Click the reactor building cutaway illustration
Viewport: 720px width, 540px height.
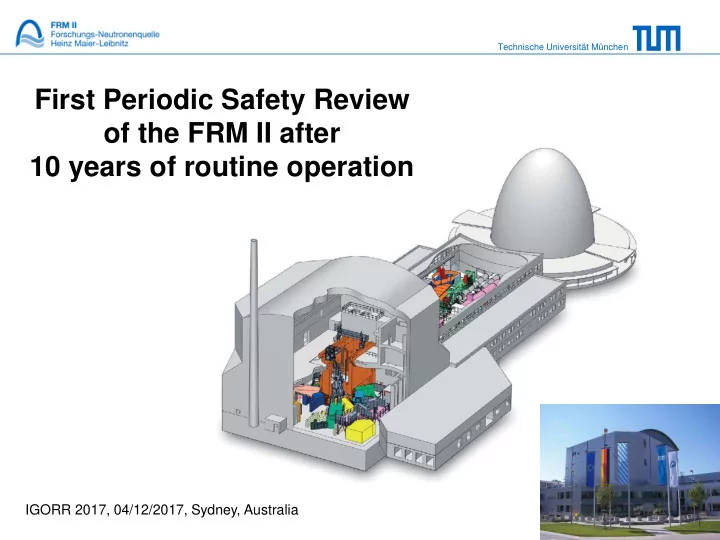[x=429, y=310]
